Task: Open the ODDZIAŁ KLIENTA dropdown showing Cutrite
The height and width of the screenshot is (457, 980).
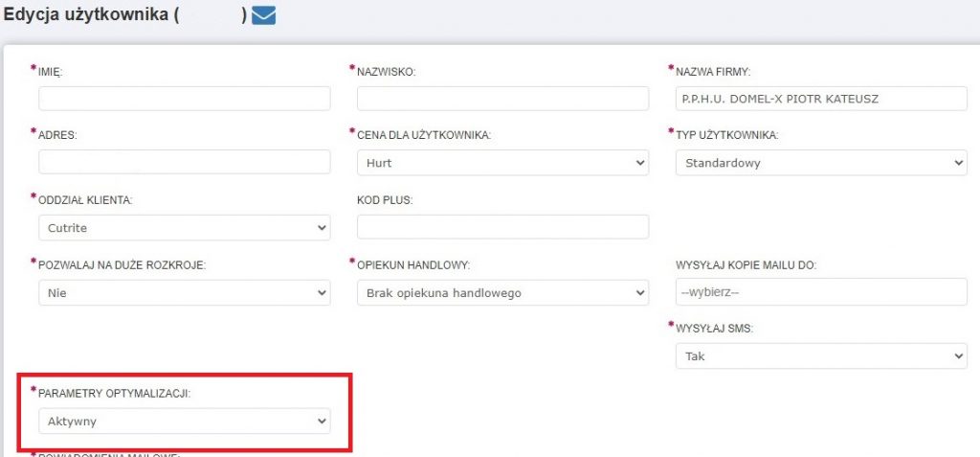Action: tap(184, 227)
